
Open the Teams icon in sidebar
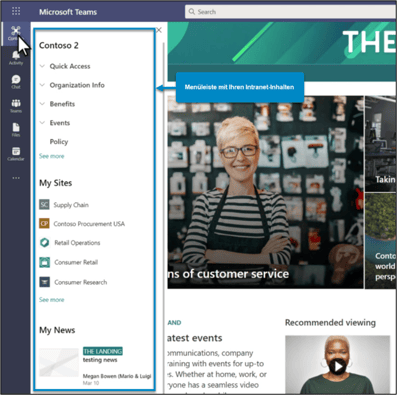16,106
